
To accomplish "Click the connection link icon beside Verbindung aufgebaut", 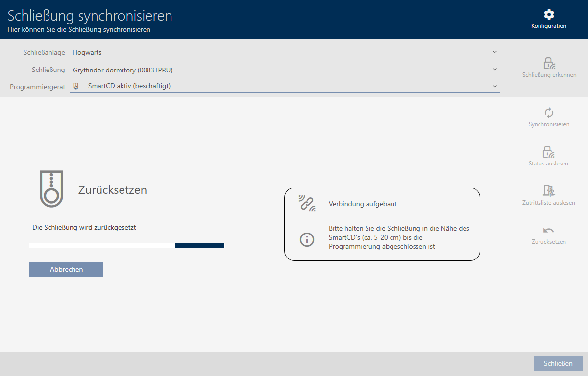I will pos(307,203).
